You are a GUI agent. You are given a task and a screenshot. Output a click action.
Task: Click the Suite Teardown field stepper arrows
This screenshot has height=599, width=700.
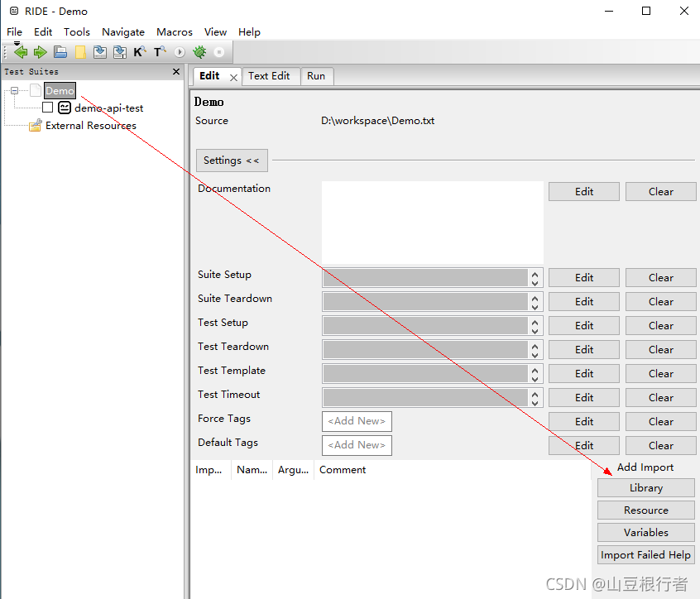point(535,302)
